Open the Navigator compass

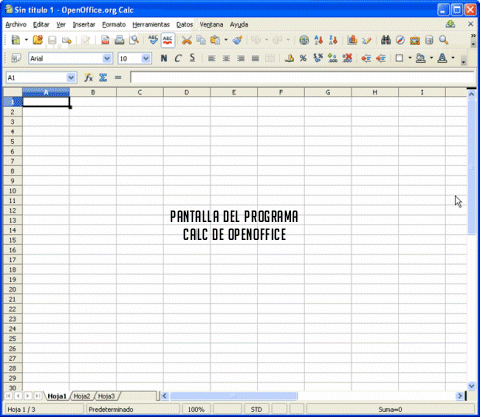pyautogui.click(x=400, y=40)
